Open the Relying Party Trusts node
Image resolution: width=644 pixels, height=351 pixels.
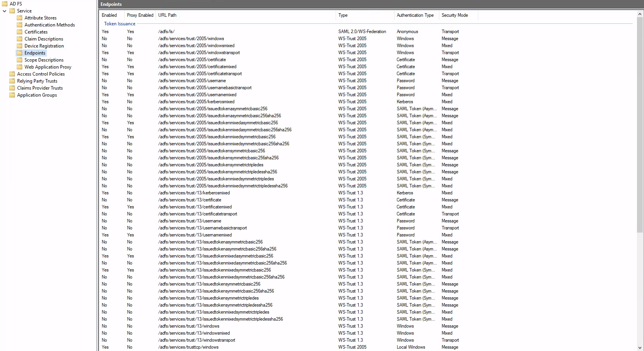[x=37, y=81]
